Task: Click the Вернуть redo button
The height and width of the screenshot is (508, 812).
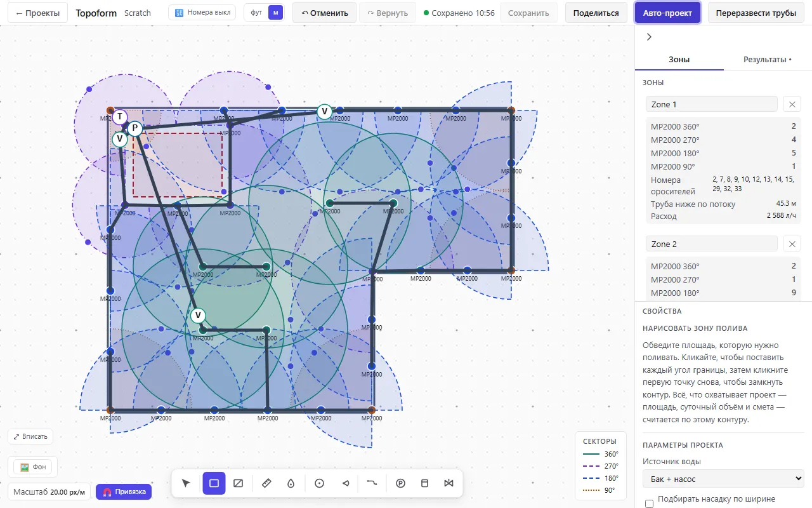Action: tap(388, 13)
